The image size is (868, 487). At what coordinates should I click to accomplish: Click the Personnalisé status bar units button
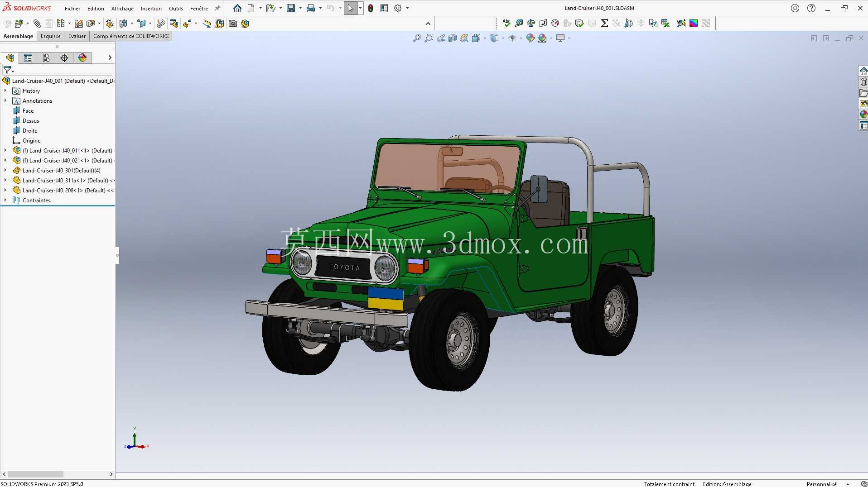tap(821, 484)
